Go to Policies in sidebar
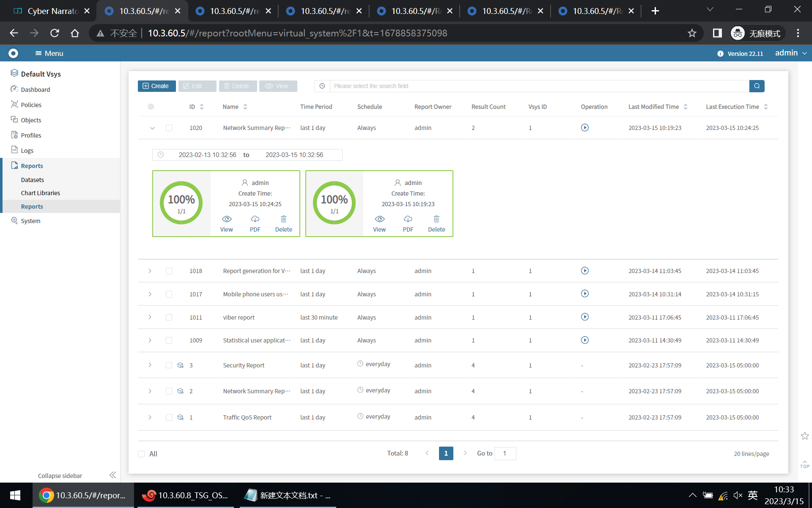 (31, 105)
